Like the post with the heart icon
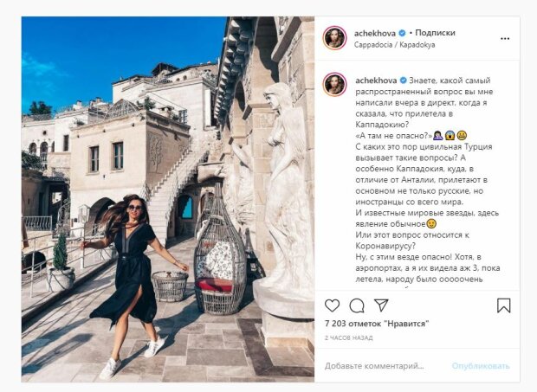 point(332,305)
